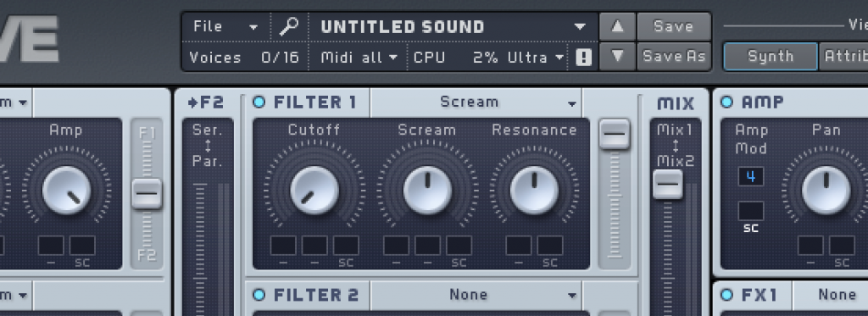The image size is (868, 316).
Task: Go to previous preset with up arrow
Action: pyautogui.click(x=617, y=26)
